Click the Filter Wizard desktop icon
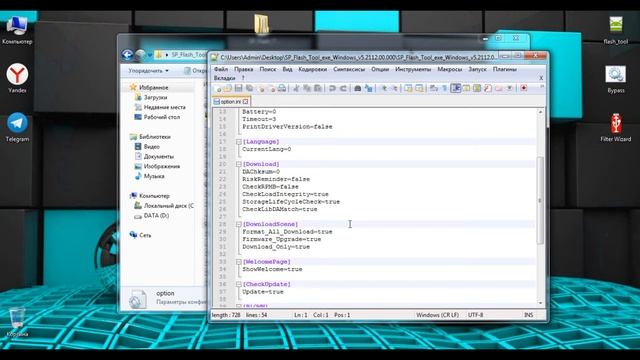 pos(616,127)
